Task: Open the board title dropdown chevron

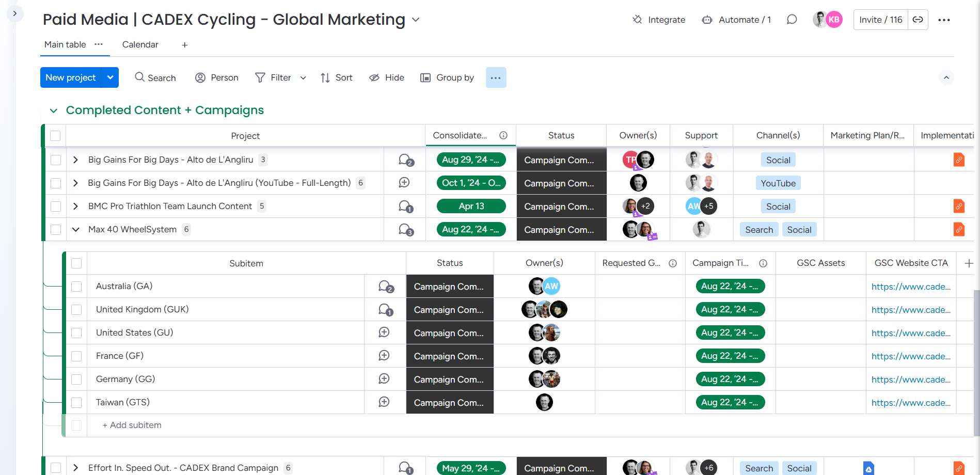Action: pyautogui.click(x=416, y=20)
